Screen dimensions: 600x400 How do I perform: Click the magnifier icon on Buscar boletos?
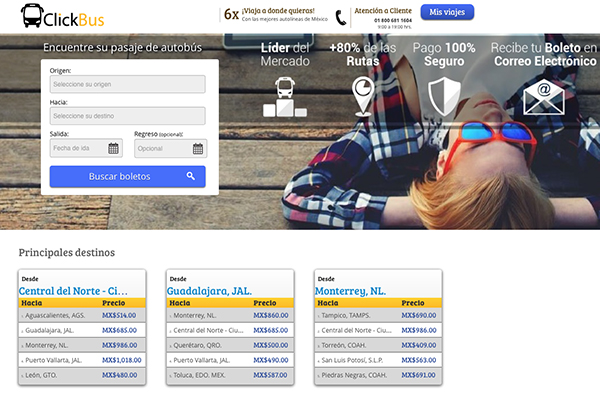click(191, 176)
